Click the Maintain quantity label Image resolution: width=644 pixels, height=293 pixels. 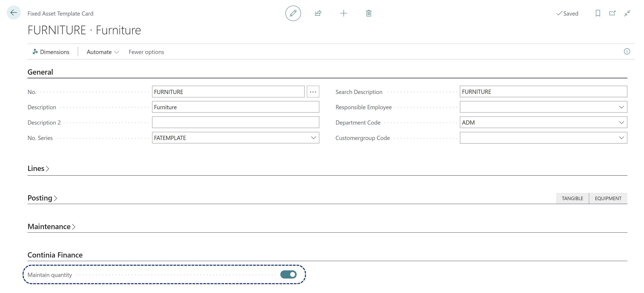[50, 275]
